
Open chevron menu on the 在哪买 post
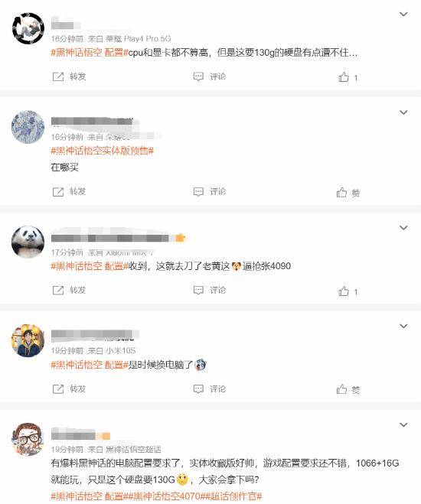click(403, 112)
